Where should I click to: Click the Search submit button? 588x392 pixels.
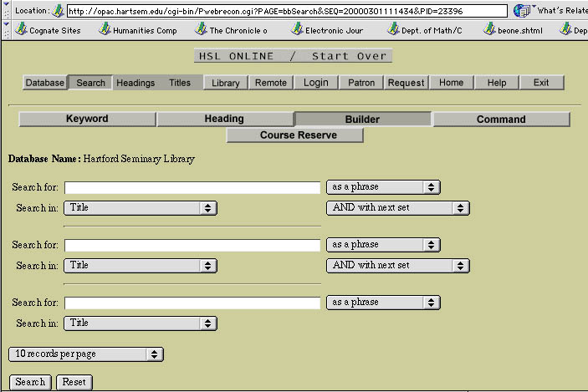(x=30, y=382)
